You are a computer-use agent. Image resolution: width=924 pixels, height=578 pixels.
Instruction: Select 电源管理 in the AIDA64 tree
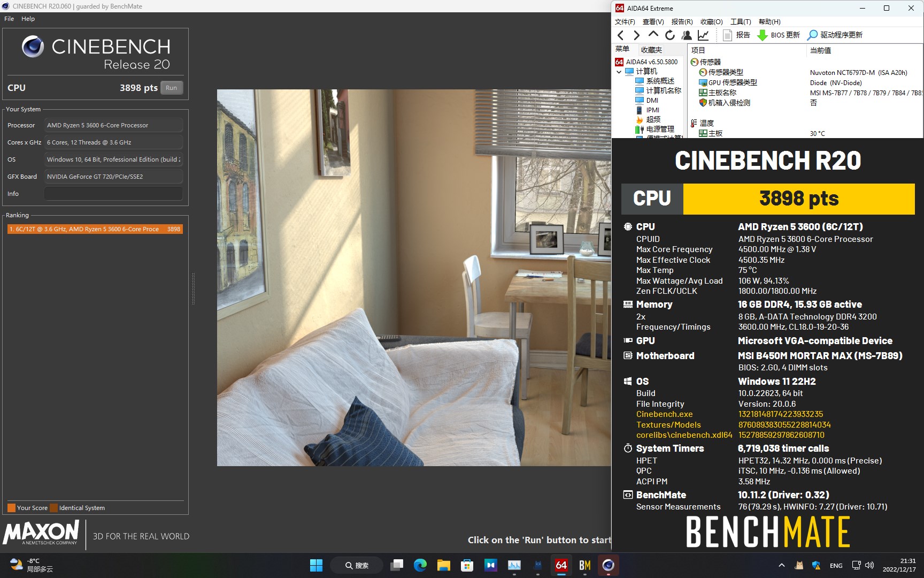pos(655,130)
